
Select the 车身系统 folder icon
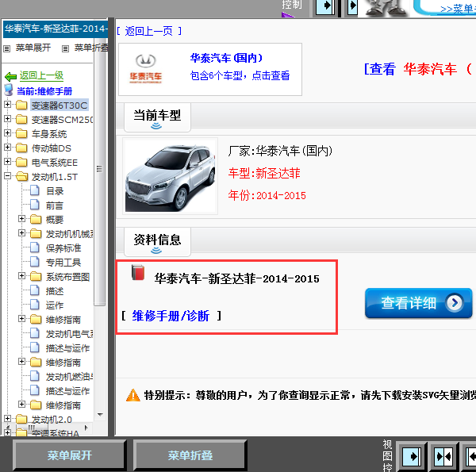[x=21, y=133]
